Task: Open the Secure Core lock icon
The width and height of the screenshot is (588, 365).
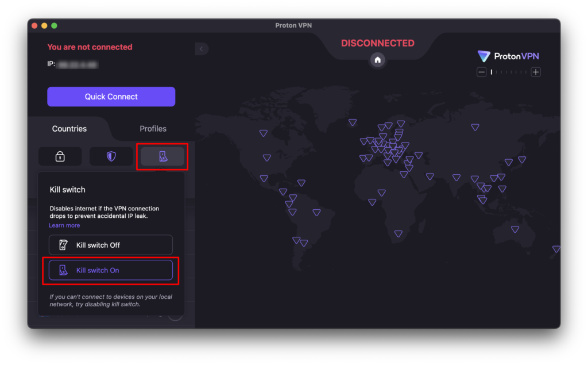Action: (60, 156)
